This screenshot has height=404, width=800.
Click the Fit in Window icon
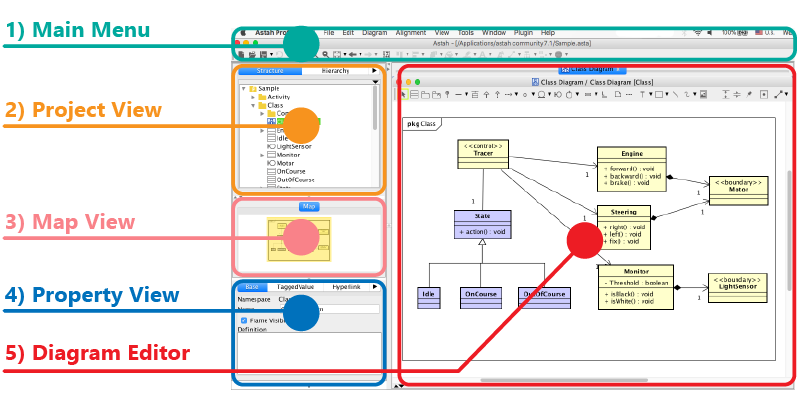click(337, 54)
